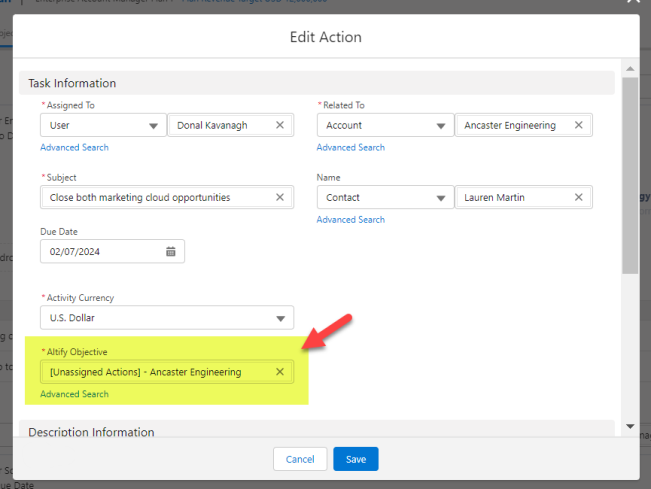
Task: Click the Description Information section header
Action: (x=317, y=429)
